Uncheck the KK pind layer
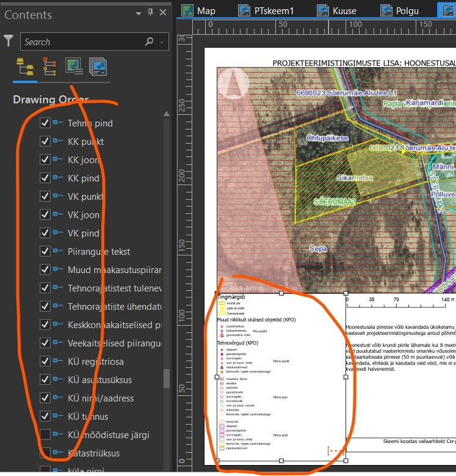456x476 pixels. click(x=45, y=178)
